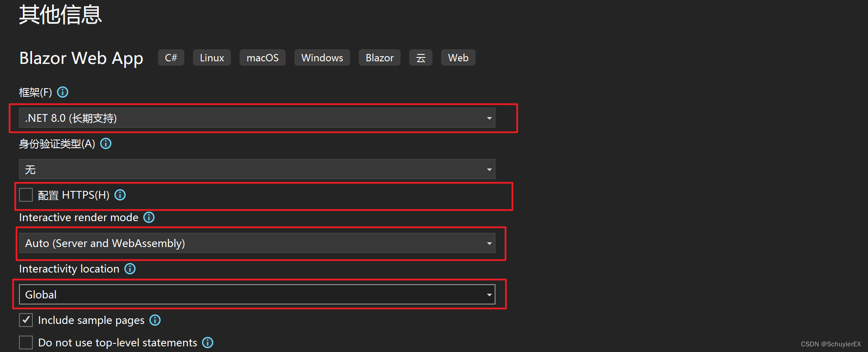Show info for Do not use top-level statements

pos(208,342)
